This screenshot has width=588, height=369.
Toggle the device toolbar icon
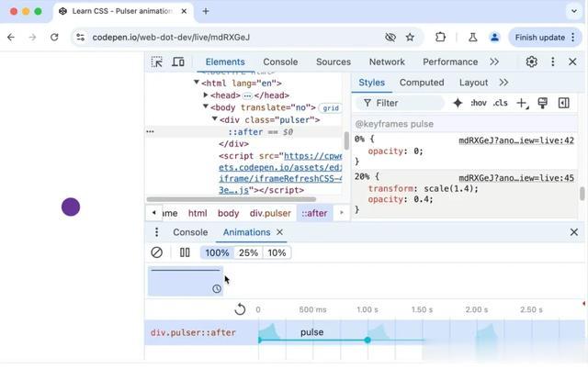(x=178, y=61)
